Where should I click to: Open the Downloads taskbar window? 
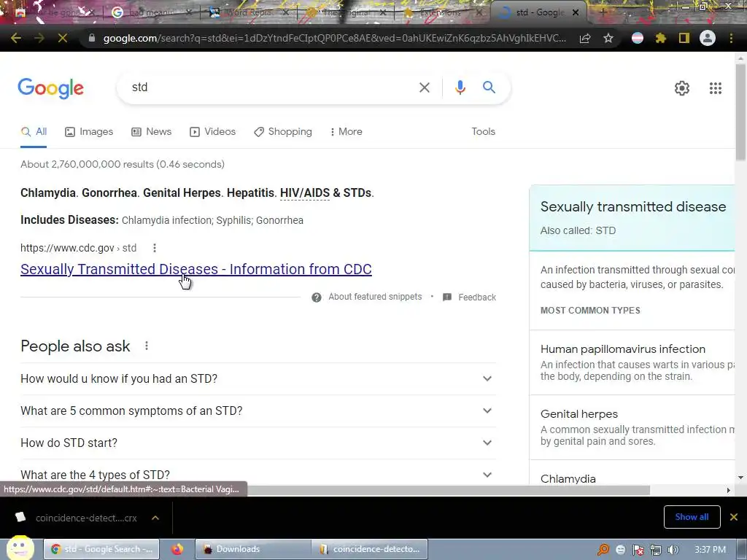coord(253,549)
